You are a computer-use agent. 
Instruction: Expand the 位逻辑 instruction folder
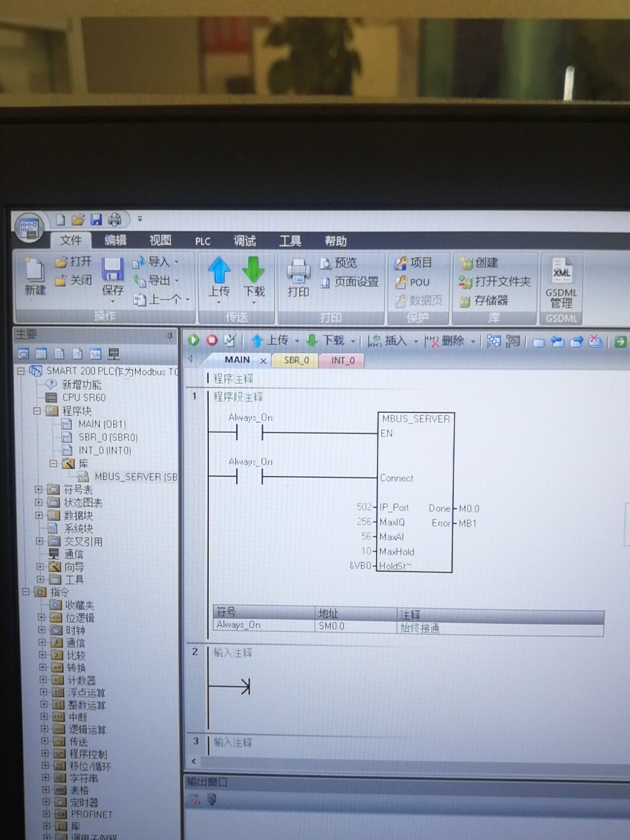[41, 617]
